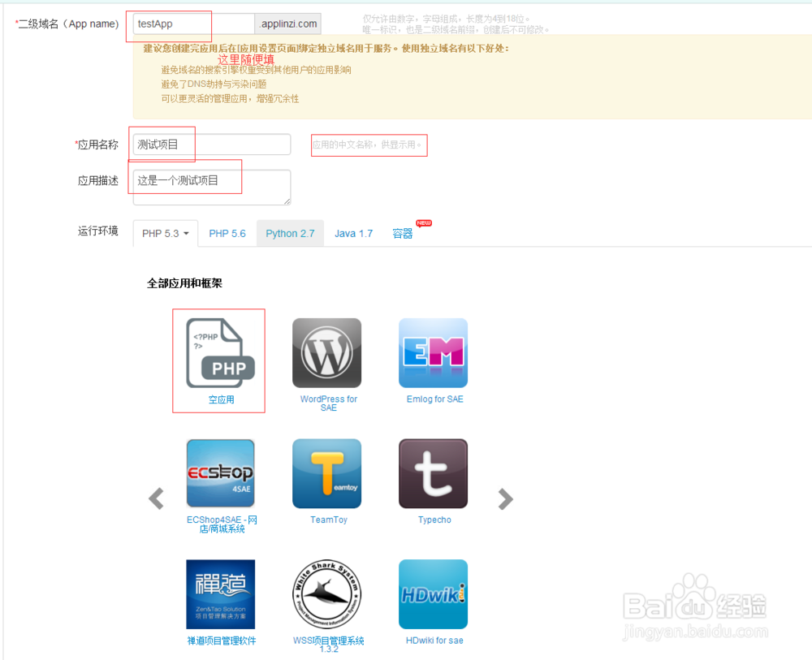This screenshot has height=660, width=812.
Task: Focus the 应用描述 text area
Action: tap(212, 187)
